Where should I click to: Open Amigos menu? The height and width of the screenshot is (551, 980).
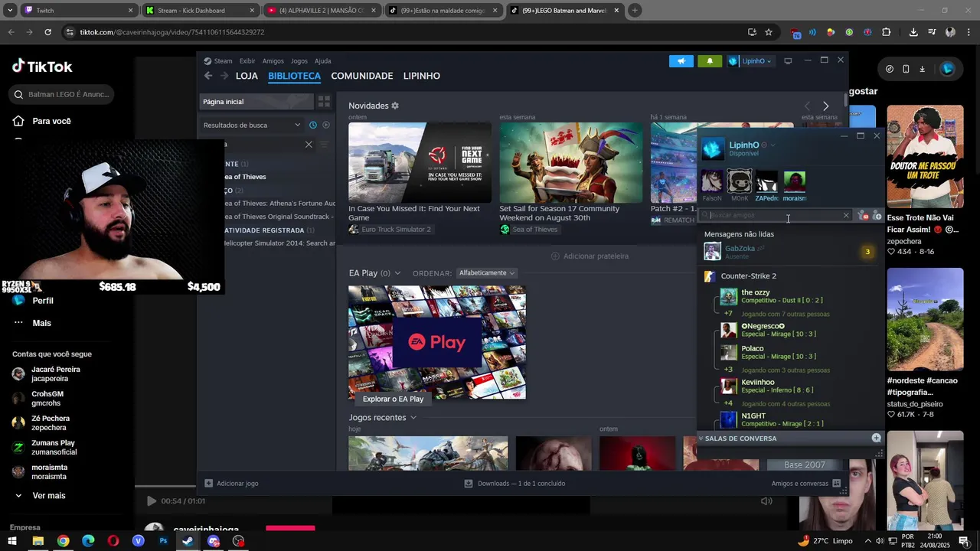273,61
